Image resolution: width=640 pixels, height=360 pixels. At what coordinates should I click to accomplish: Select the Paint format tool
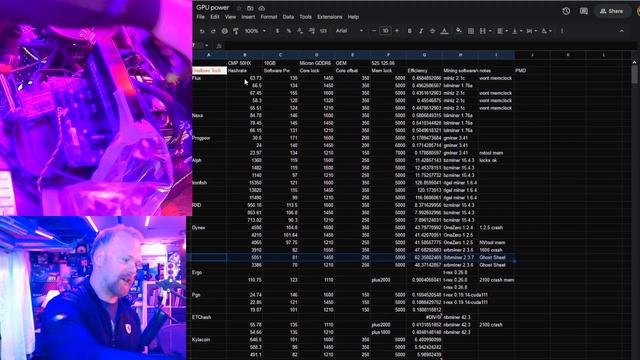click(236, 31)
